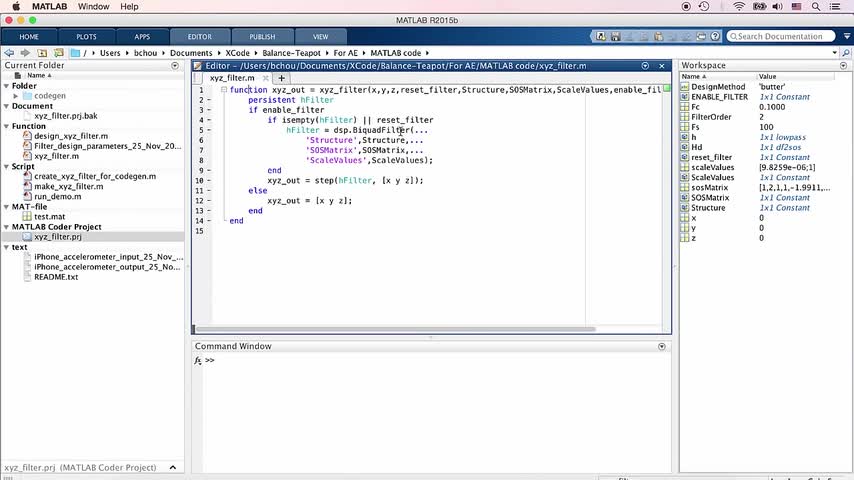The height and width of the screenshot is (480, 854).
Task: Open Command Window actions menu
Action: (662, 347)
